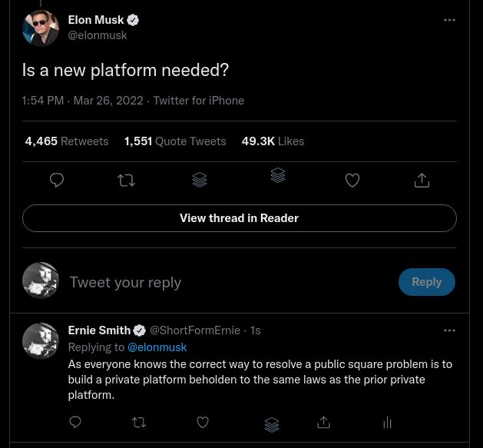Open three-dot menu on Ernie Smith's reply
The width and height of the screenshot is (483, 448).
[449, 330]
